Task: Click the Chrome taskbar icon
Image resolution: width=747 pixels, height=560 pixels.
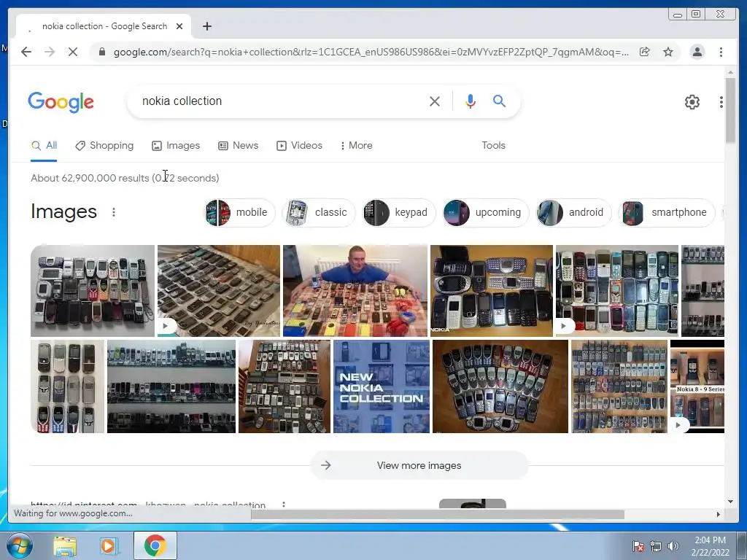Action: [x=155, y=545]
